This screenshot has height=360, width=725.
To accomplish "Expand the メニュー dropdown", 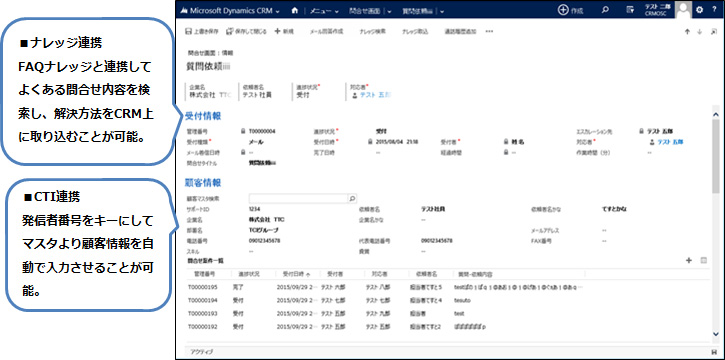I will (324, 11).
